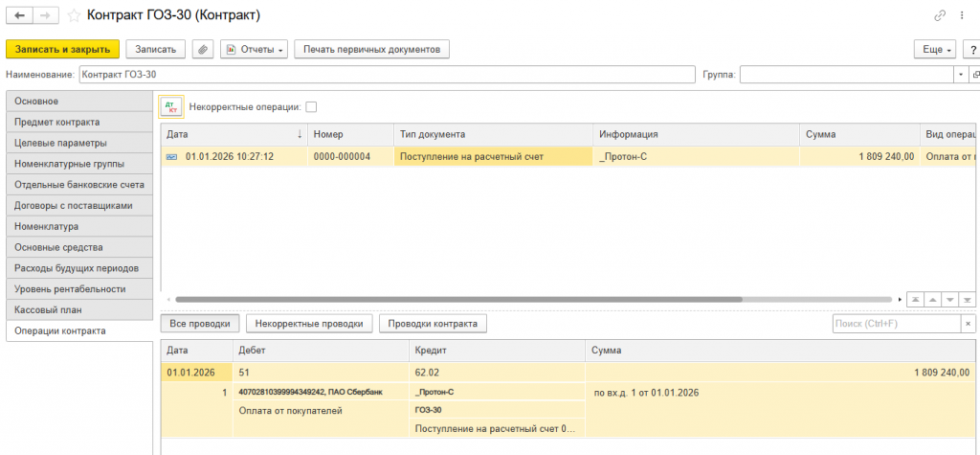The image size is (980, 455).
Task: Show Проводки контракта
Action: coord(434,324)
